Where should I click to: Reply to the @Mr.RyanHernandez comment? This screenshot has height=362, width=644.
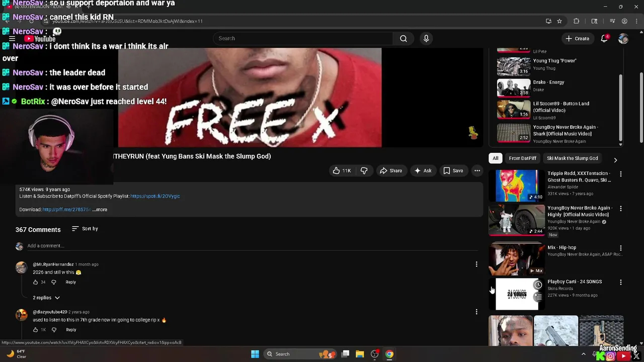70,282
